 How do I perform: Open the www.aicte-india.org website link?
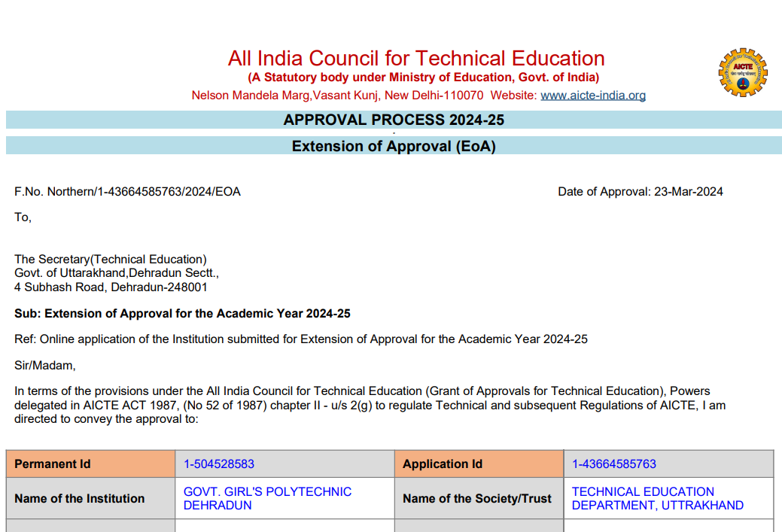tap(593, 96)
